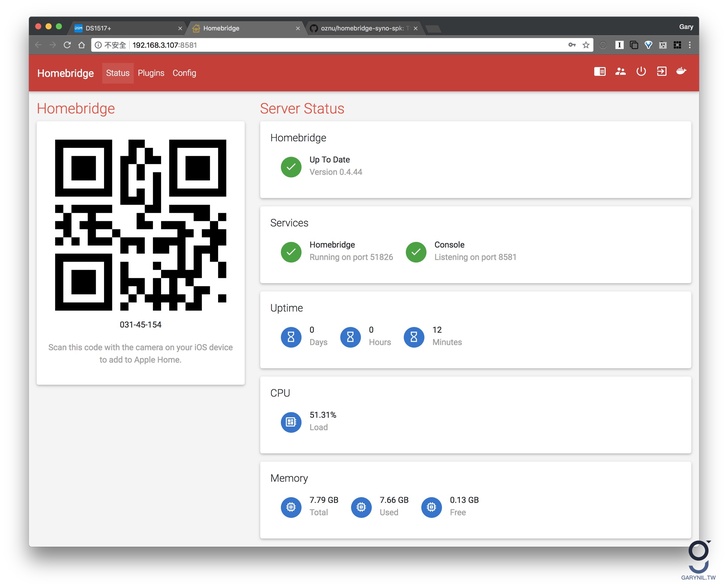Screen dimensions: 728x588
Task: Open the log viewer panel icon
Action: click(x=600, y=72)
